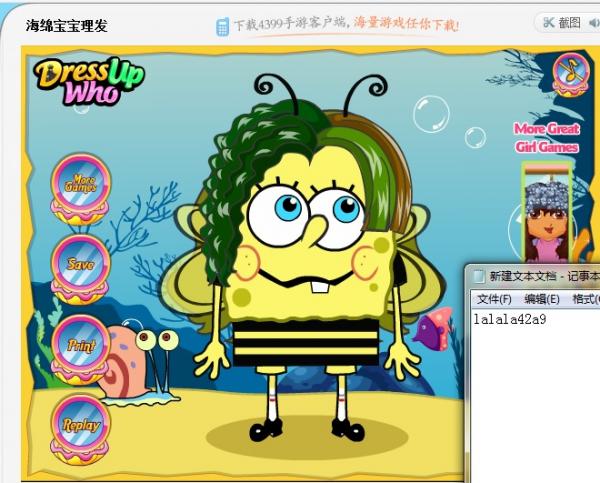This screenshot has height=483, width=600.
Task: Click the Gary snail character
Action: [x=140, y=366]
